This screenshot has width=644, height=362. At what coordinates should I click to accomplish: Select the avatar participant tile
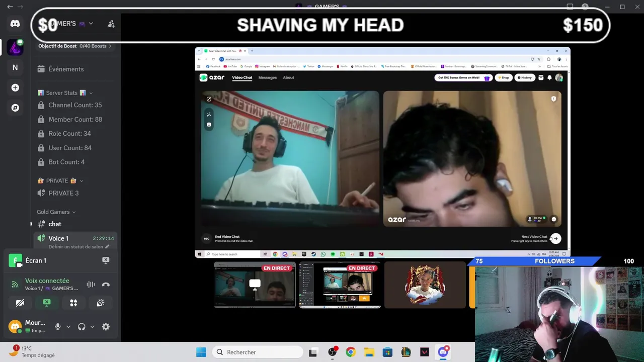(425, 285)
